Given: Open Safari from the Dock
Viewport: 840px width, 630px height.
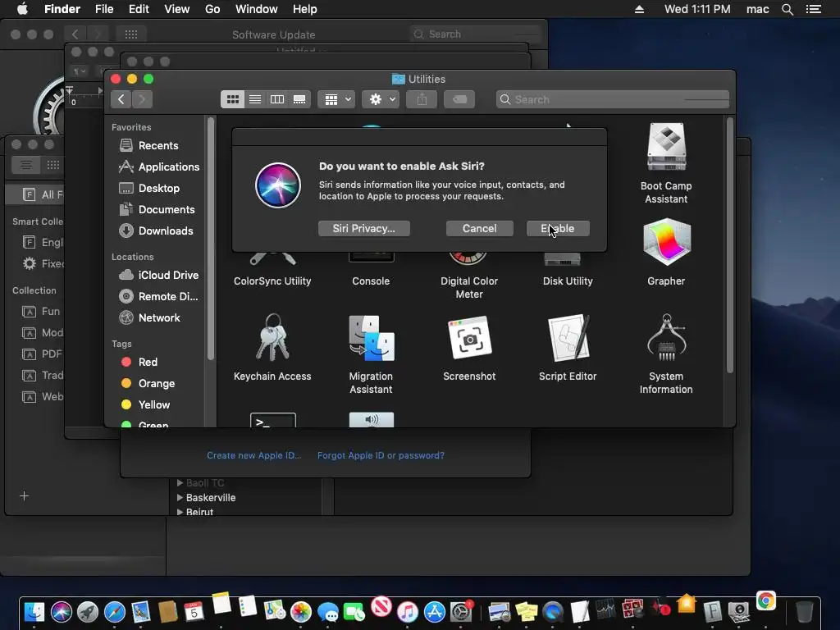Looking at the screenshot, I should click(x=115, y=611).
